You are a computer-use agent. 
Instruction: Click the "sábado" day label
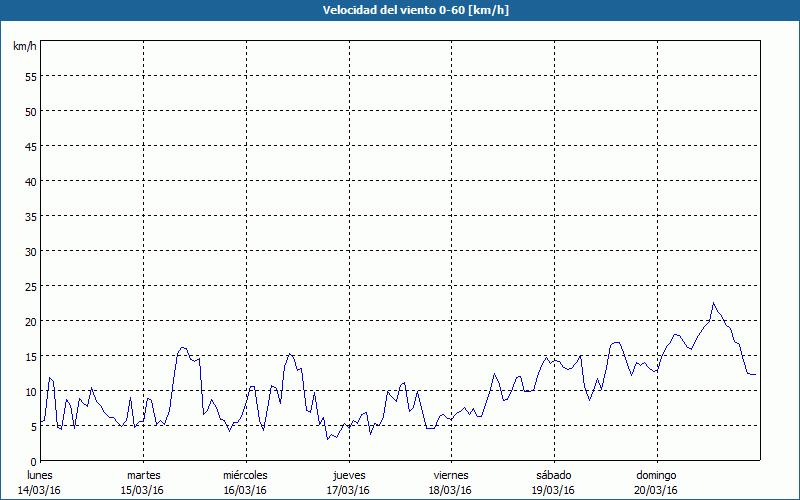[x=553, y=475]
